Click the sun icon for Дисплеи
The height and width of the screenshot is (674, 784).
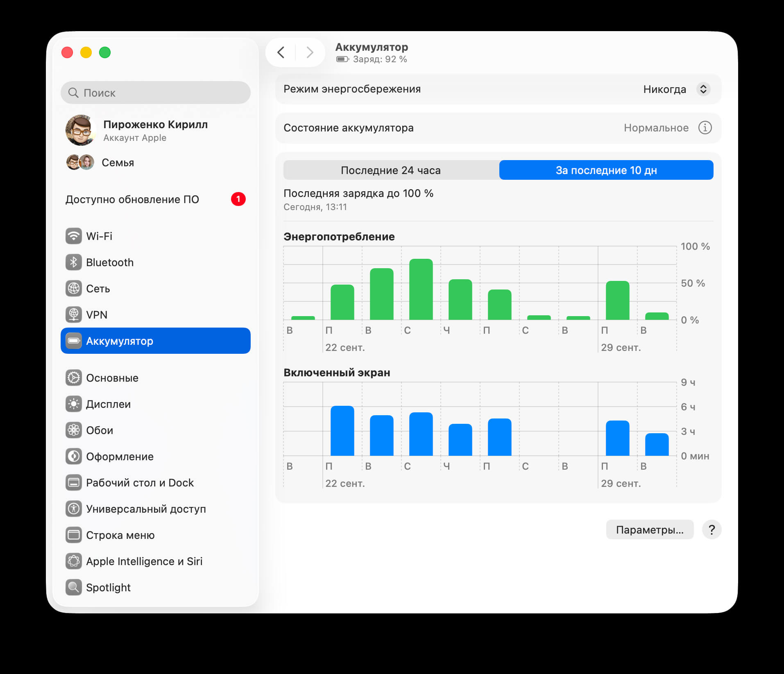tap(74, 404)
